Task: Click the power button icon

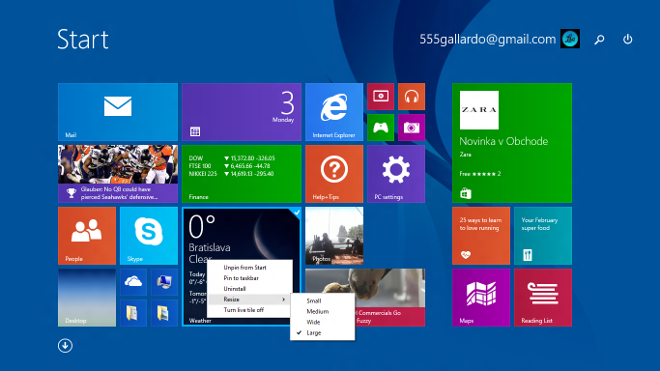Action: tap(628, 39)
